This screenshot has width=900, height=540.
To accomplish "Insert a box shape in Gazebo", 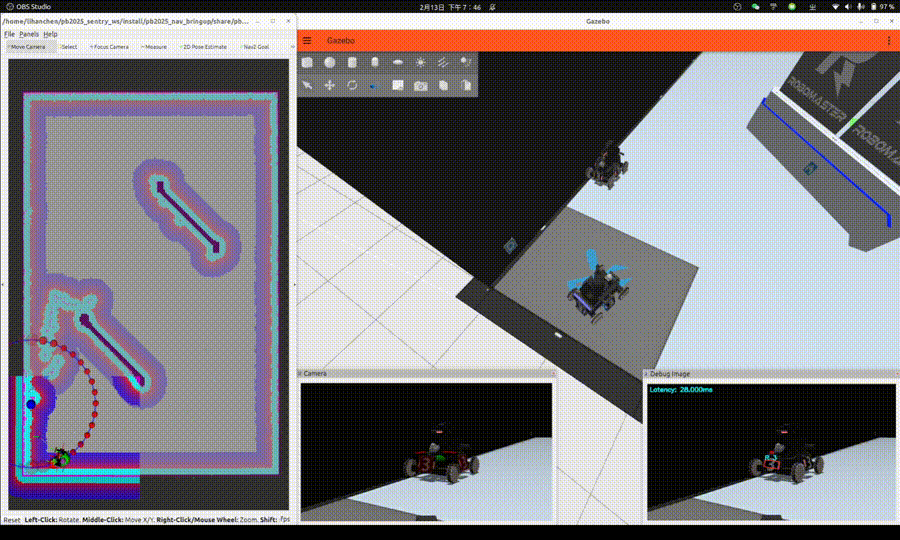I will [307, 62].
